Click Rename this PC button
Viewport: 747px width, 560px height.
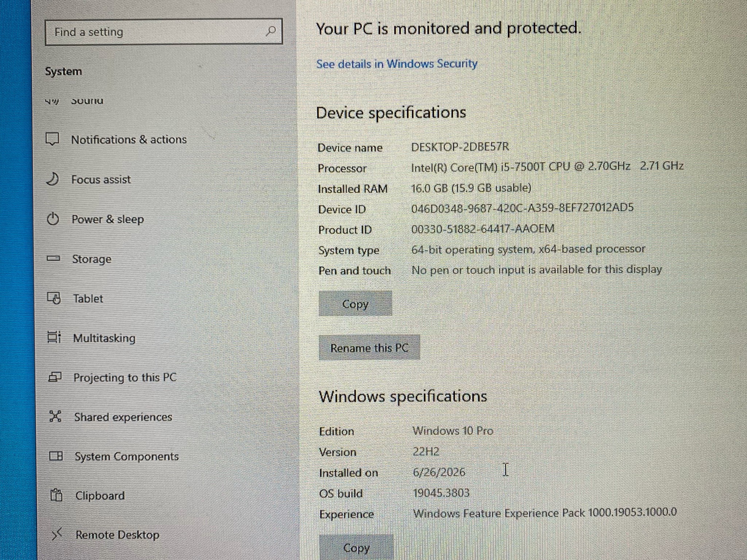click(369, 347)
